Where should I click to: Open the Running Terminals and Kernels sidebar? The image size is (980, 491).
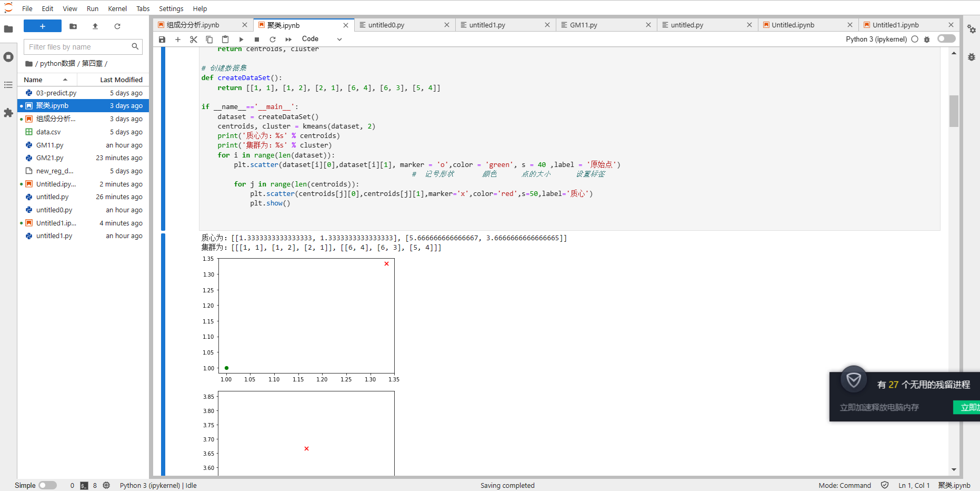[8, 57]
